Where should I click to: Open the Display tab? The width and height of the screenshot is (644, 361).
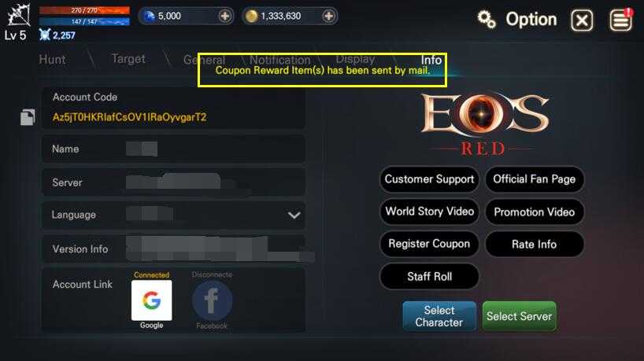click(x=355, y=59)
